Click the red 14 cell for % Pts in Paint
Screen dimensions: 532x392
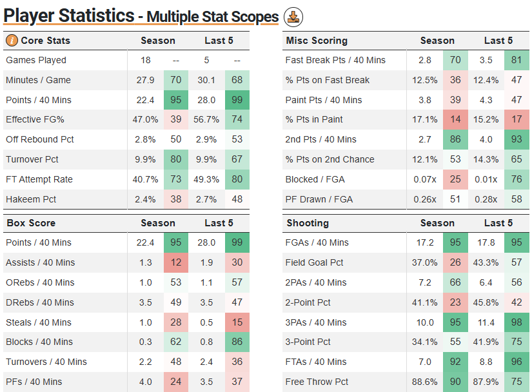click(x=455, y=120)
